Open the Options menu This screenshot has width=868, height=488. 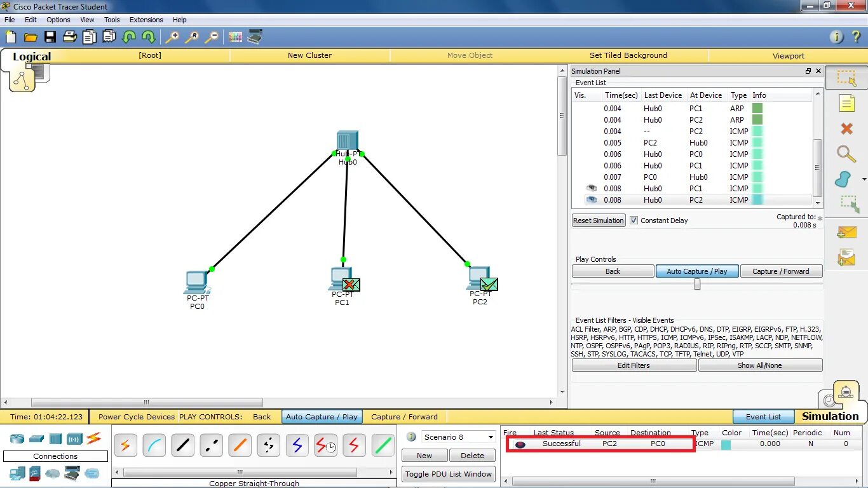click(x=58, y=20)
